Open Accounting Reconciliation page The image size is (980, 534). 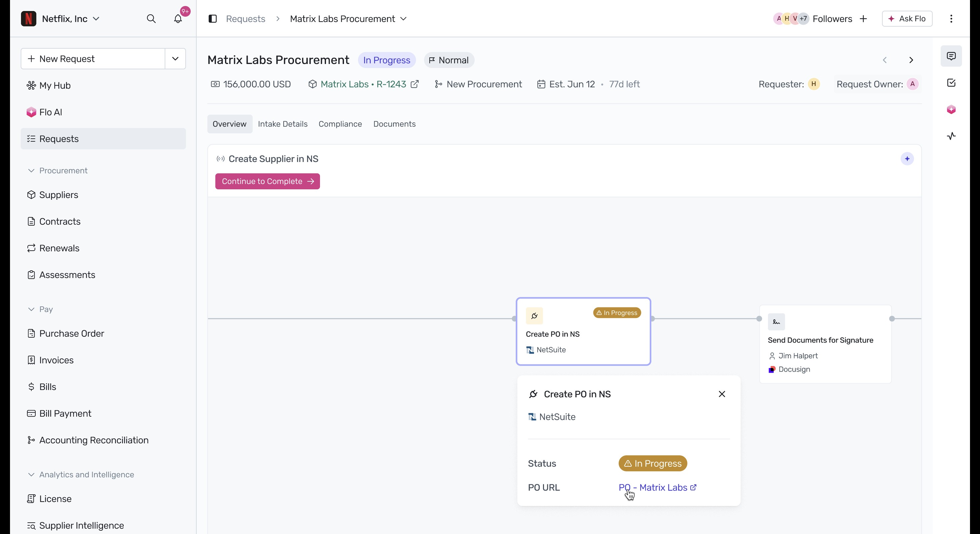click(103, 440)
